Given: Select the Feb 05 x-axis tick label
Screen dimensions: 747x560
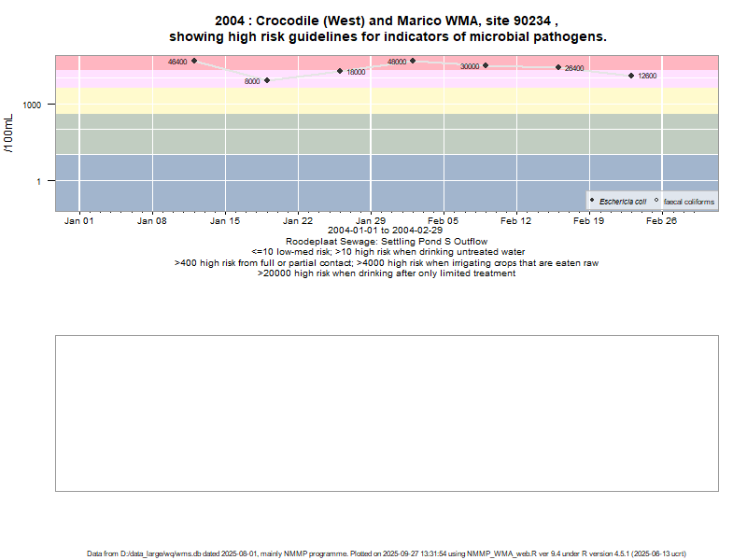Looking at the screenshot, I should pyautogui.click(x=444, y=221).
